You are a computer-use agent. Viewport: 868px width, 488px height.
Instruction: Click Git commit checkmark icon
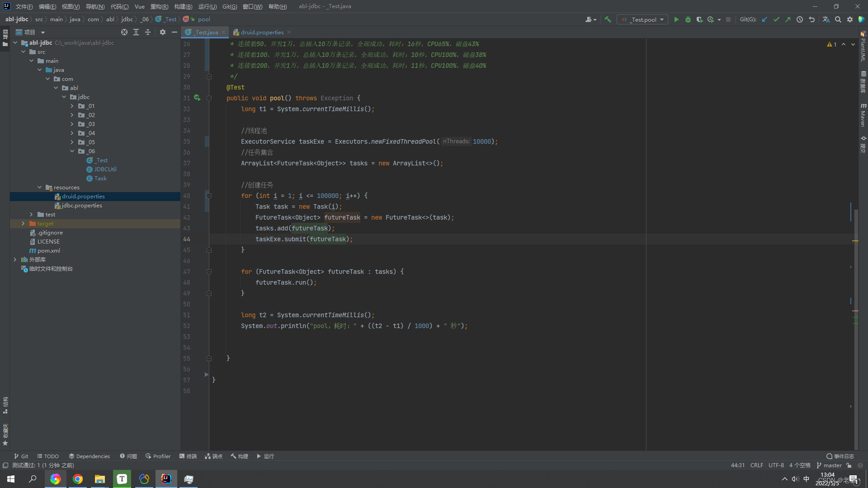pos(776,19)
